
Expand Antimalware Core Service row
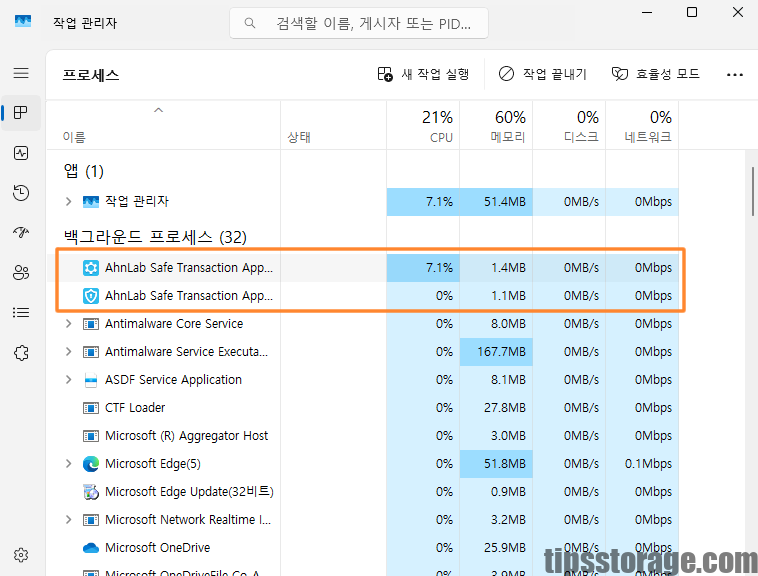tap(68, 324)
